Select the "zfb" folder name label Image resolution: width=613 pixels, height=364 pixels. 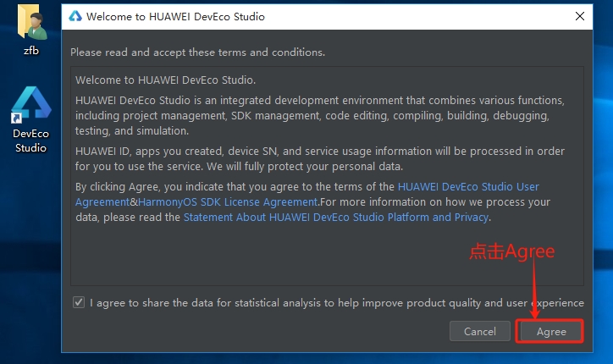pos(31,51)
